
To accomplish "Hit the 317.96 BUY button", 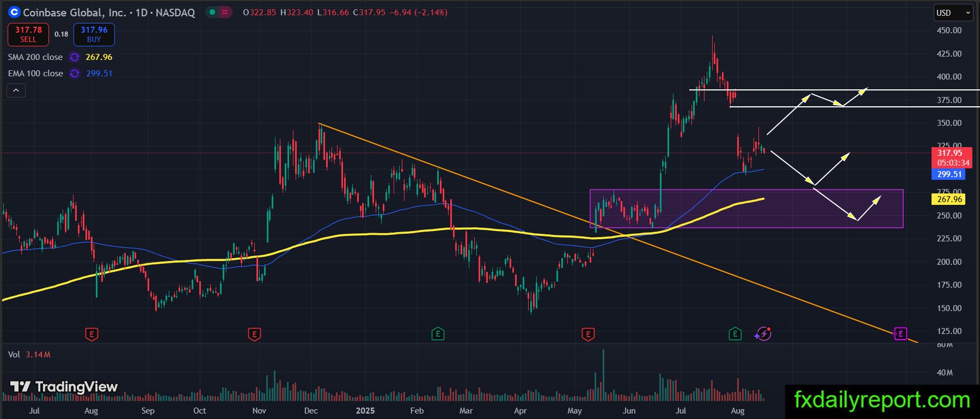I will [94, 34].
